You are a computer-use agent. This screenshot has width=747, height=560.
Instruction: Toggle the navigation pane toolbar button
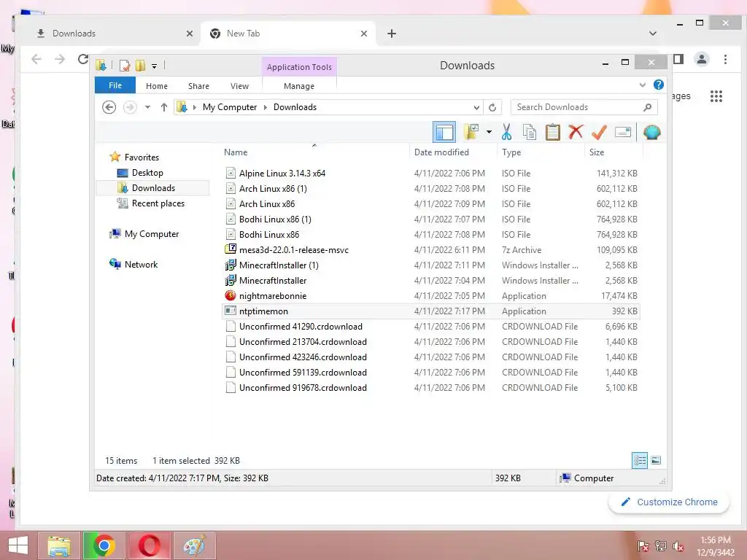click(x=444, y=132)
